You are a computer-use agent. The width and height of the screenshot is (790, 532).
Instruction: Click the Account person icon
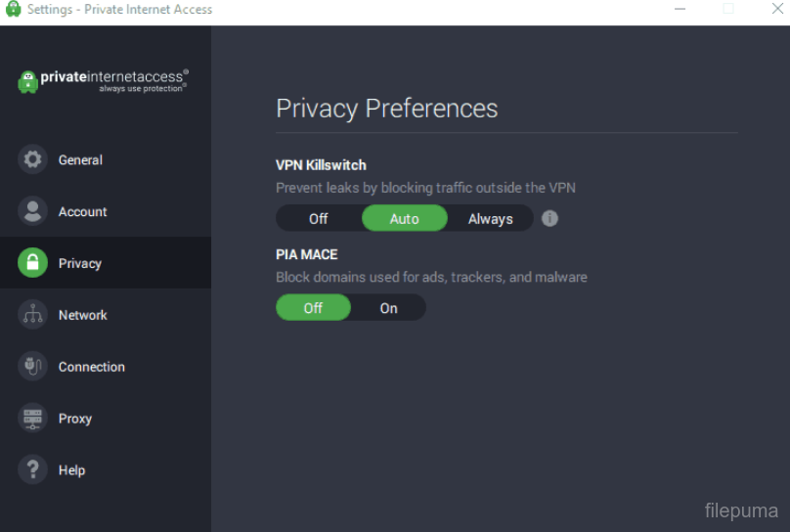[32, 211]
